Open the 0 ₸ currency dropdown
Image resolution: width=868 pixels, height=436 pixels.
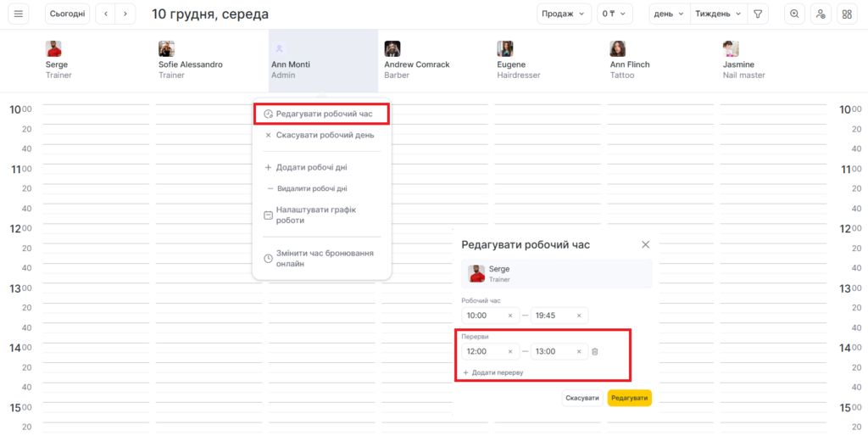615,14
